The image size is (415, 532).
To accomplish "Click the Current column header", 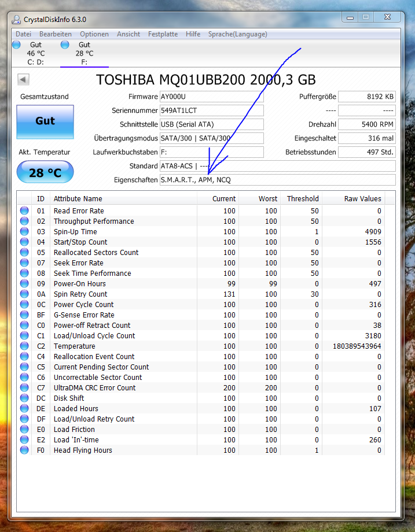I will [218, 198].
